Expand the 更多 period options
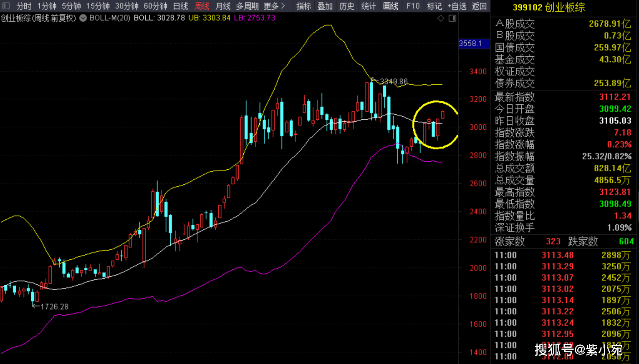Viewport: 639px width, 364px height. tap(274, 6)
